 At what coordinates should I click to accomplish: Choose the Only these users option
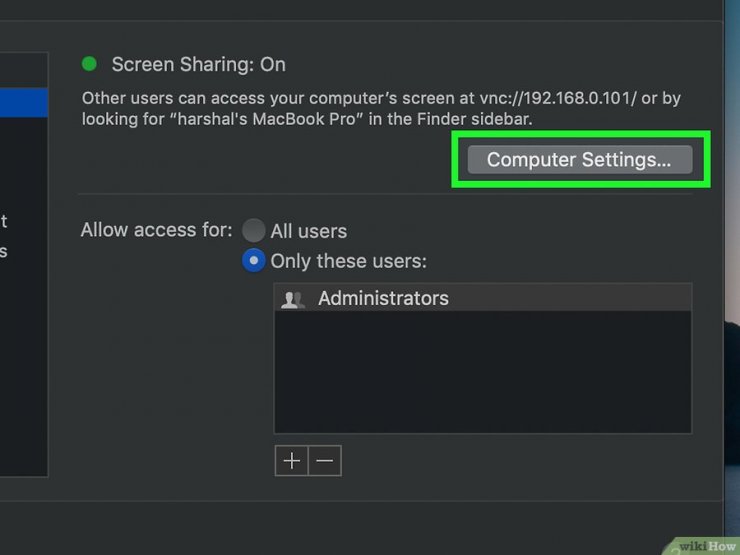click(x=254, y=261)
